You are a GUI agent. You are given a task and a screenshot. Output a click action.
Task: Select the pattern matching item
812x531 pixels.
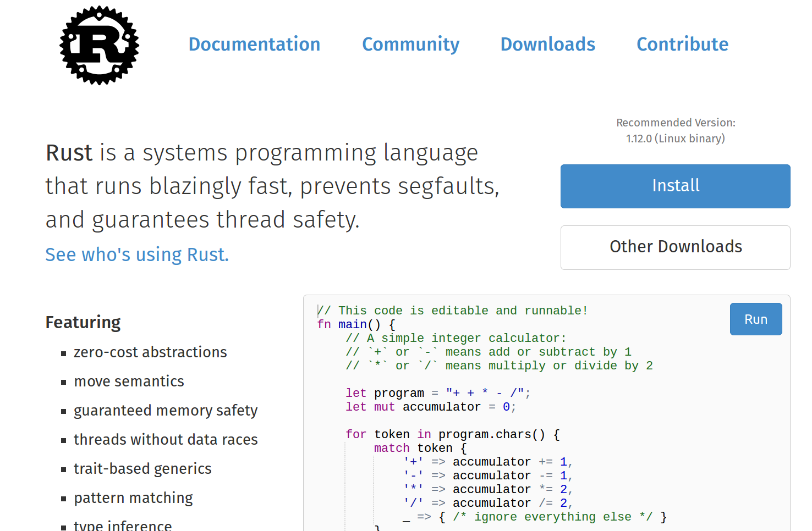click(133, 498)
